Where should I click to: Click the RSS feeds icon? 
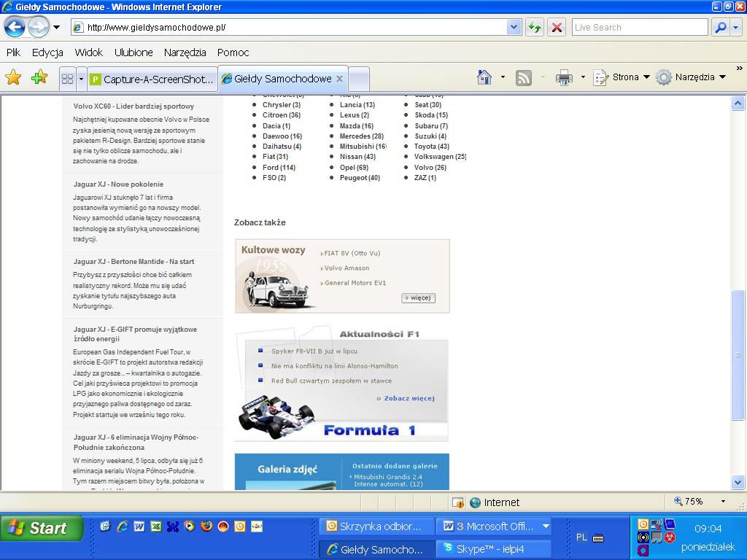(524, 77)
